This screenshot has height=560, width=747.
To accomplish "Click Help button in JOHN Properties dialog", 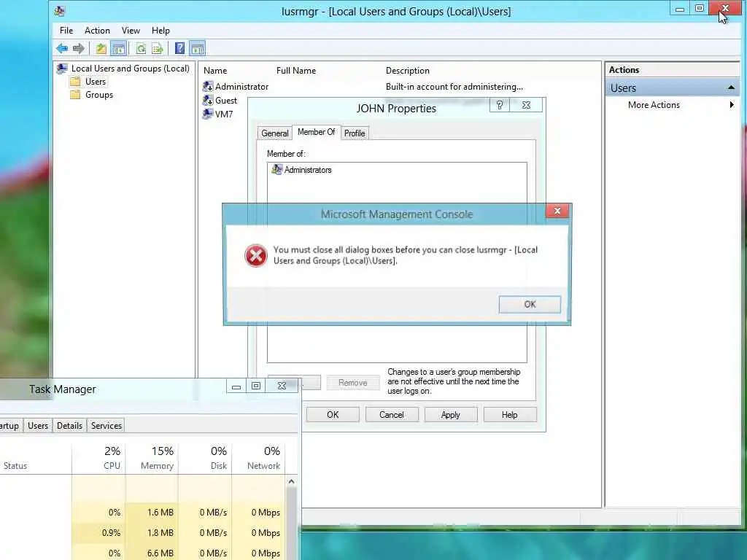I will (510, 415).
